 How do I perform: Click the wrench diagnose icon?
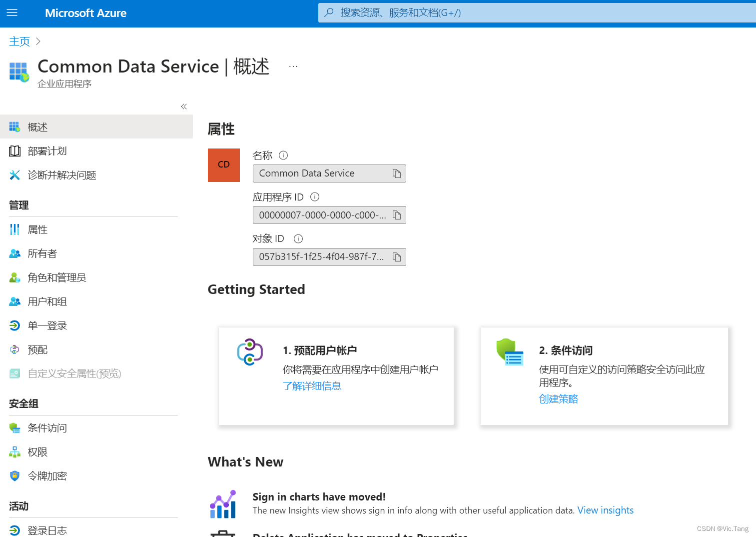click(15, 175)
